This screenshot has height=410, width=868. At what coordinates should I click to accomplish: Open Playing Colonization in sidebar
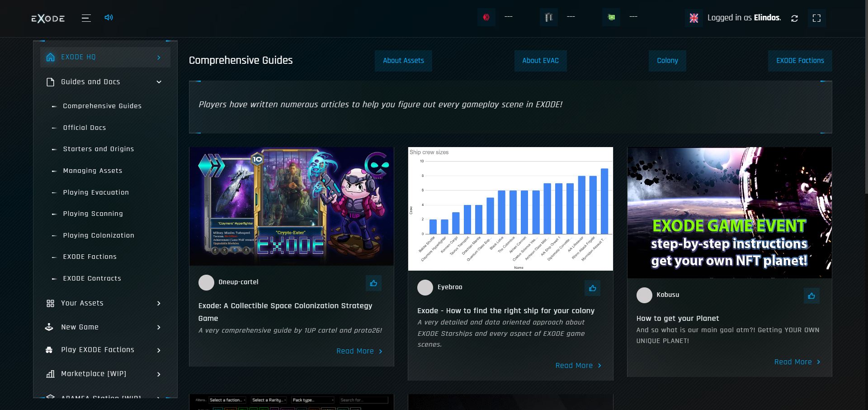pos(99,235)
